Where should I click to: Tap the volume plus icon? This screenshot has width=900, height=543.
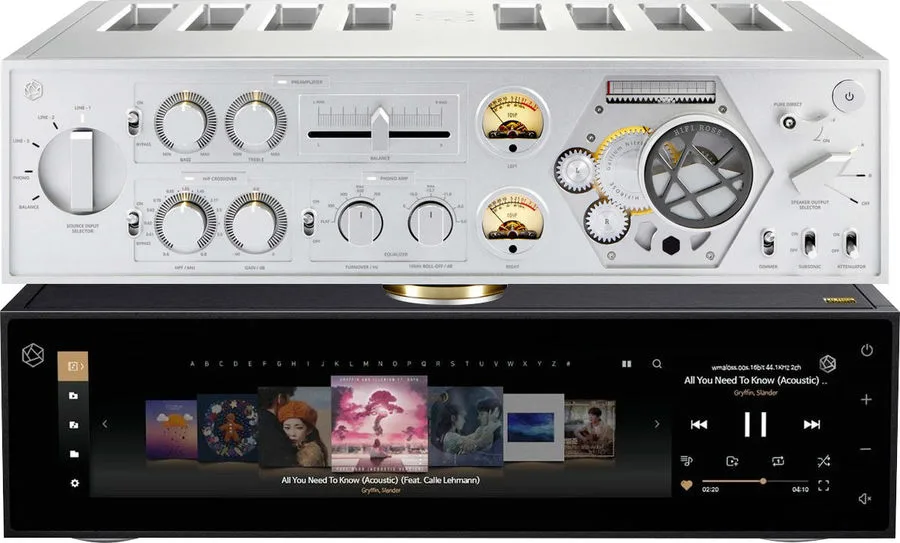click(867, 400)
